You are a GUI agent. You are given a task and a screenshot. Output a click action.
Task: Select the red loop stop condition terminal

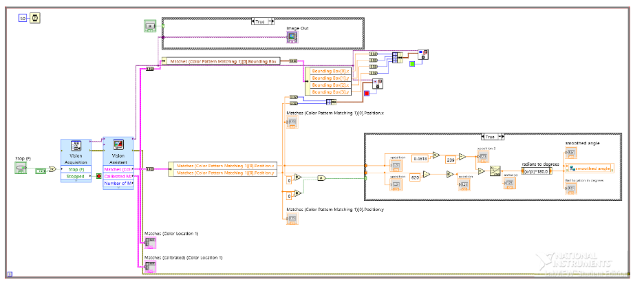point(98,176)
